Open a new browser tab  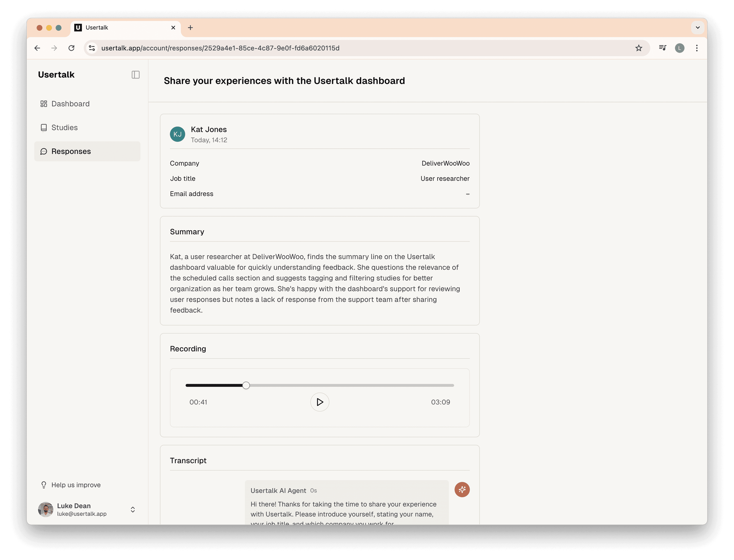click(190, 28)
